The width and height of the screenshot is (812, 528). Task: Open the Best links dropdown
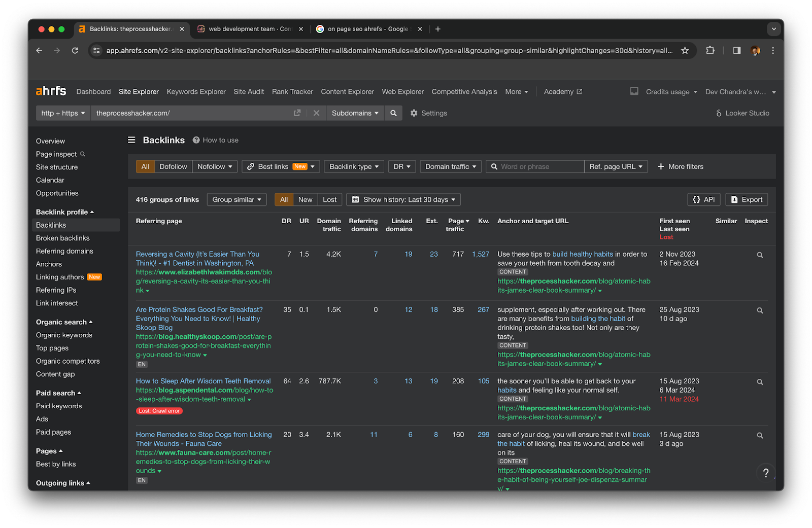[281, 166]
